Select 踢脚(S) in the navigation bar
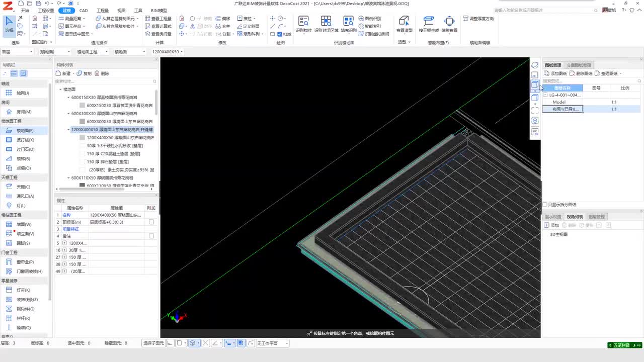Image resolution: width=644 pixels, height=362 pixels. pos(23,243)
